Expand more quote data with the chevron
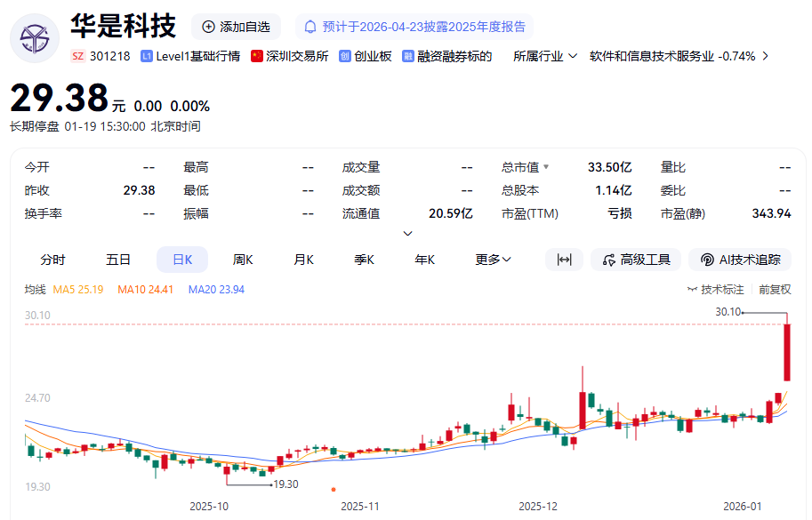The width and height of the screenshot is (812, 520). click(408, 234)
